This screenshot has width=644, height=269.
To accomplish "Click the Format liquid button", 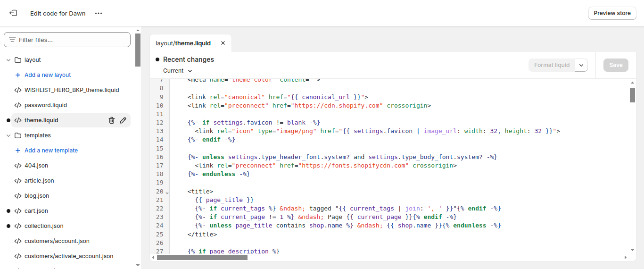I will 552,65.
